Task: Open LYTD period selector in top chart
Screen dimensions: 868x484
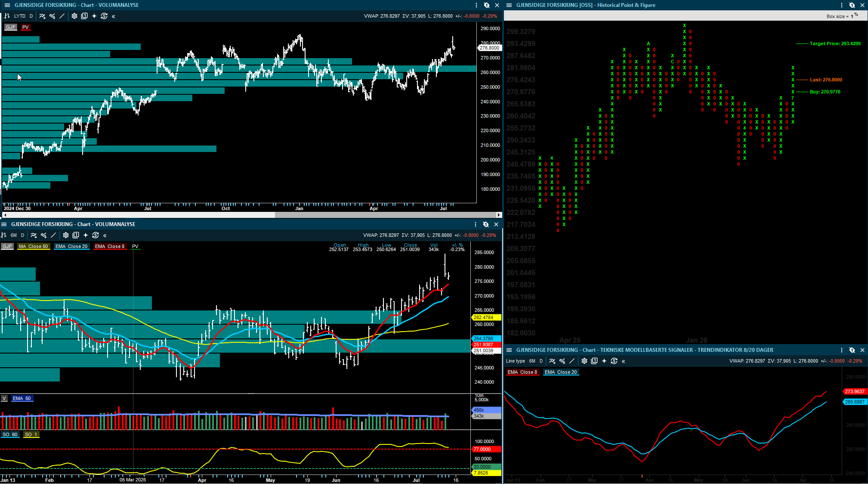Action: pos(20,16)
